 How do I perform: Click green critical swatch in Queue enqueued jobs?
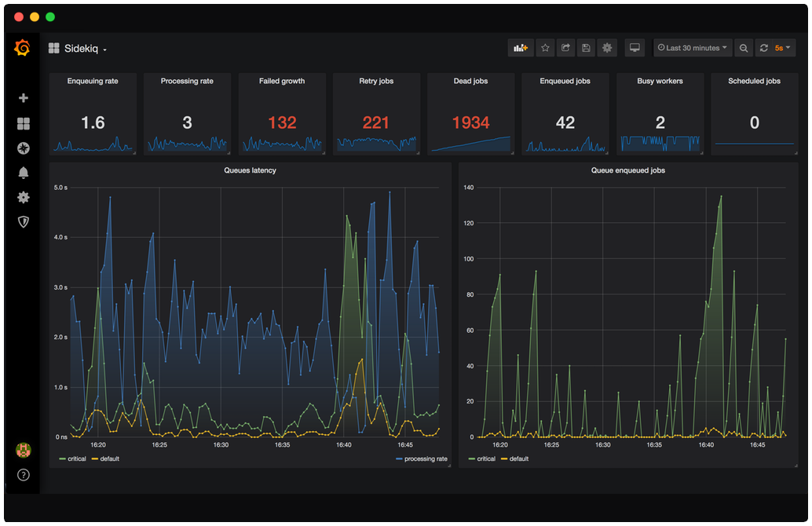pyautogui.click(x=472, y=458)
